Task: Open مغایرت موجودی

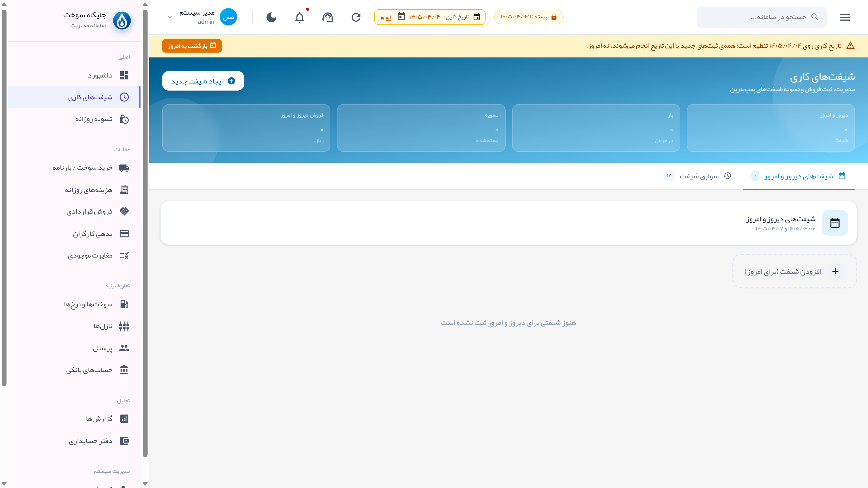Action: pyautogui.click(x=74, y=256)
